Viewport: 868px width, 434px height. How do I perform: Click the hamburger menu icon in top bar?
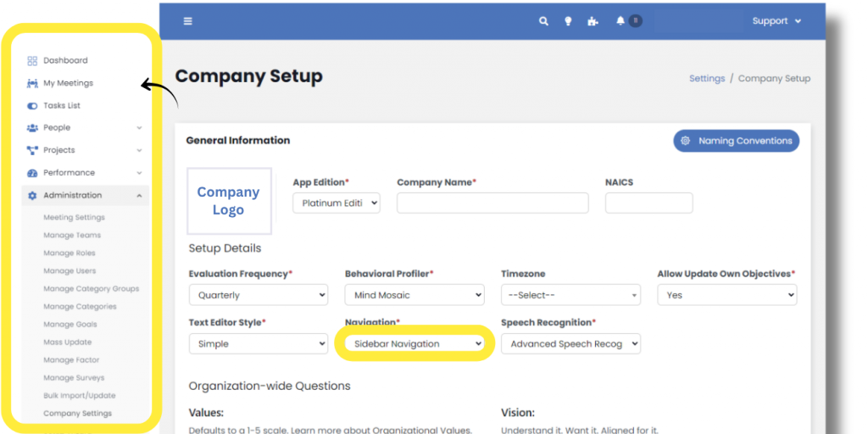pyautogui.click(x=187, y=21)
